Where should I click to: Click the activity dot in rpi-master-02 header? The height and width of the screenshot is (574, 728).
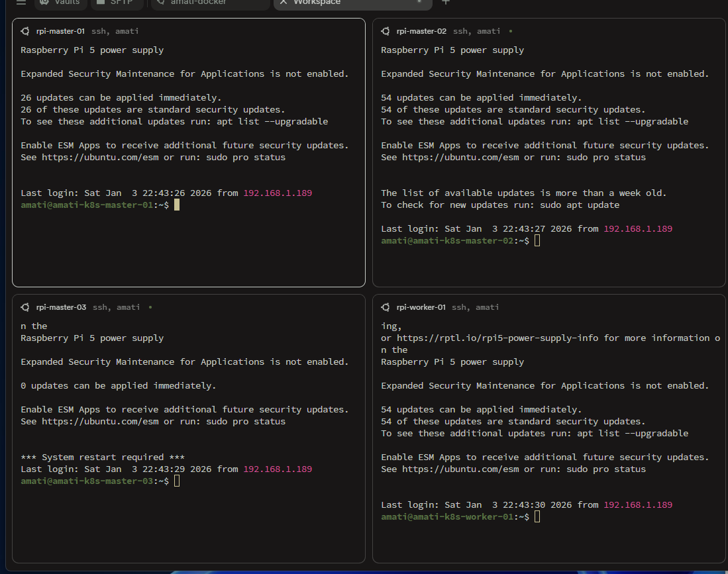(x=510, y=31)
